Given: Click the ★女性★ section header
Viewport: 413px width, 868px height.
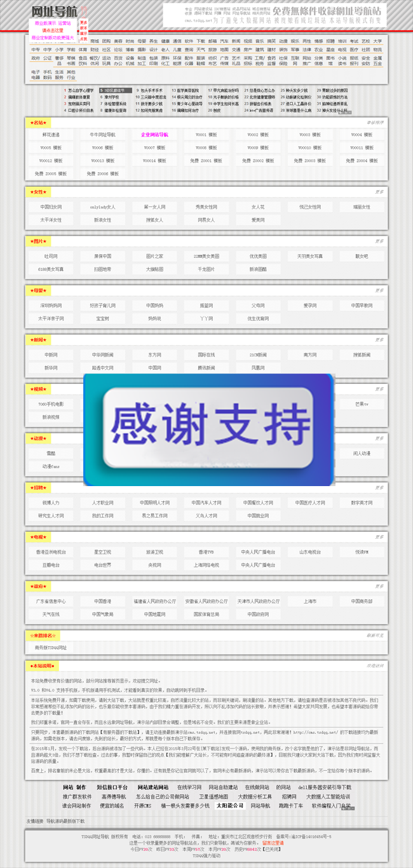Looking at the screenshot, I should (38, 191).
